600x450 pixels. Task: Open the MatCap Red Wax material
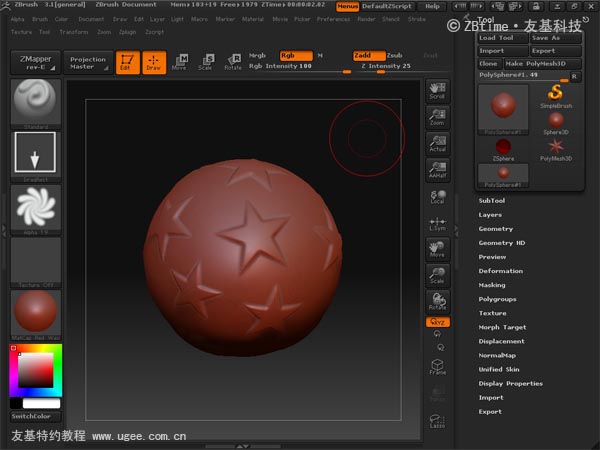pyautogui.click(x=36, y=315)
